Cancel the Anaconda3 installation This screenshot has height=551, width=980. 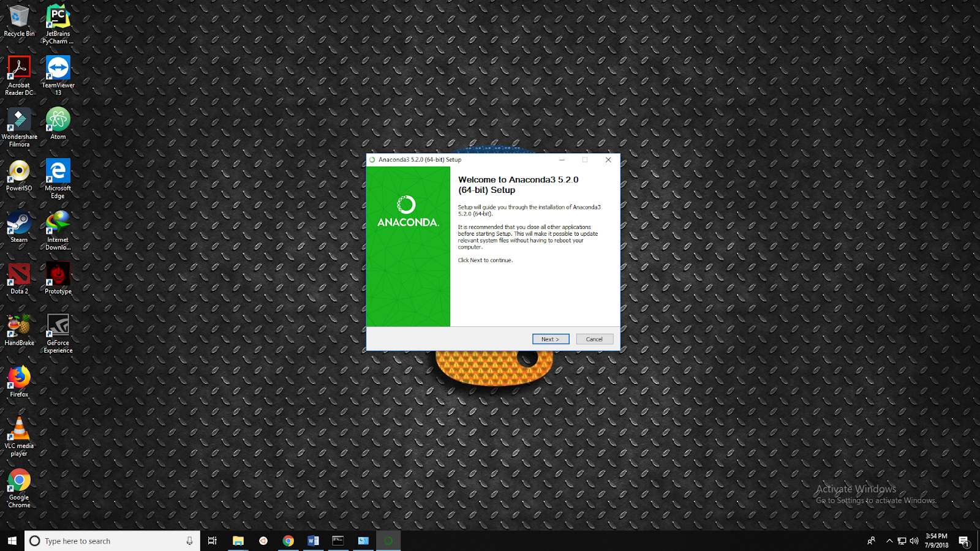pos(594,339)
